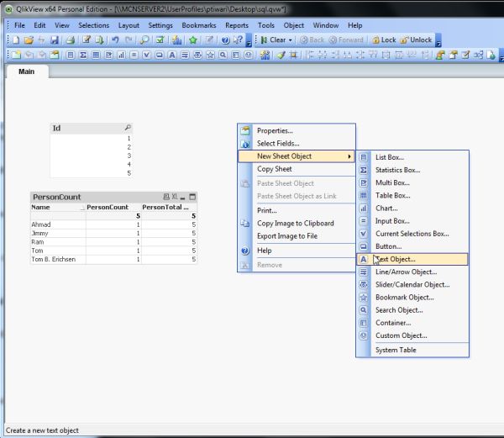The image size is (504, 438).
Task: Click the Unlock selections button
Action: coord(417,40)
